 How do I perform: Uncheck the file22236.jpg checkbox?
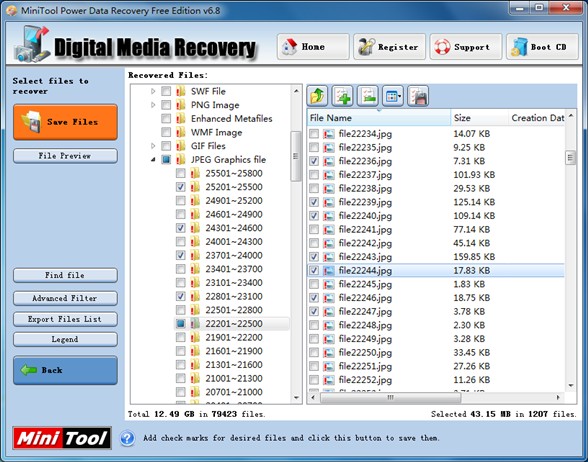[314, 161]
